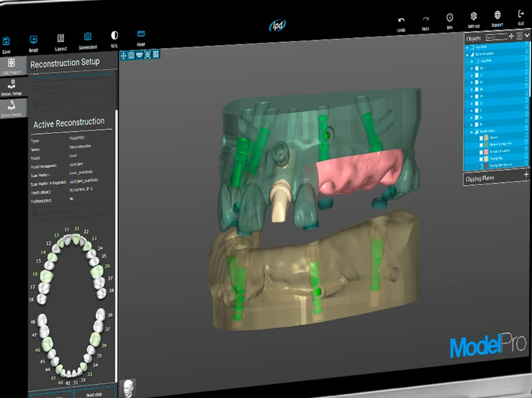Viewport: 532px width, 398px height.
Task: Click the head orientation icon below the viewport
Action: click(x=128, y=388)
